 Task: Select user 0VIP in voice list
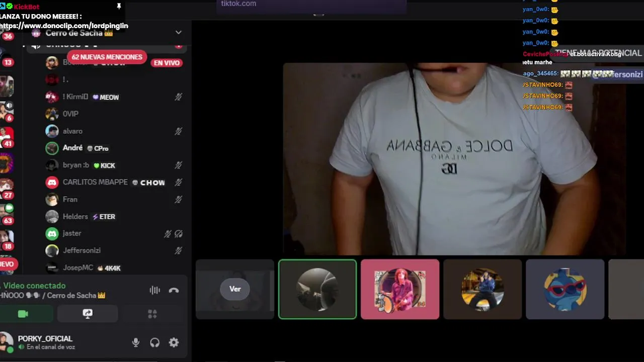click(x=70, y=114)
